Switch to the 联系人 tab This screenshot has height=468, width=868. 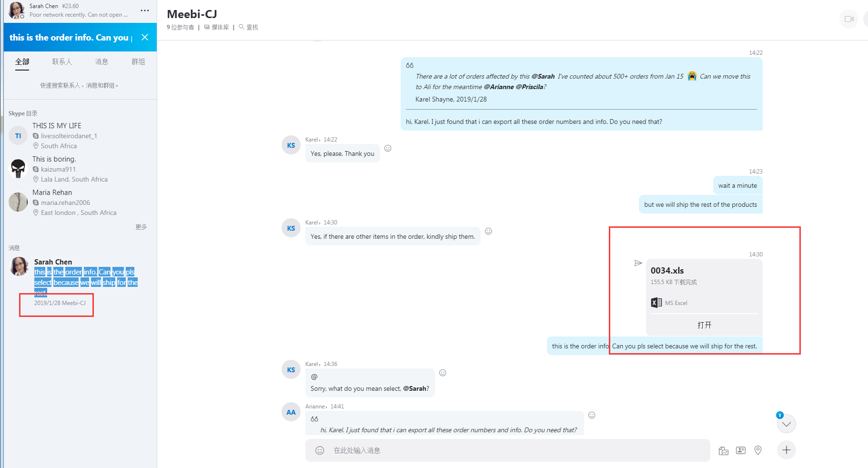(x=62, y=62)
